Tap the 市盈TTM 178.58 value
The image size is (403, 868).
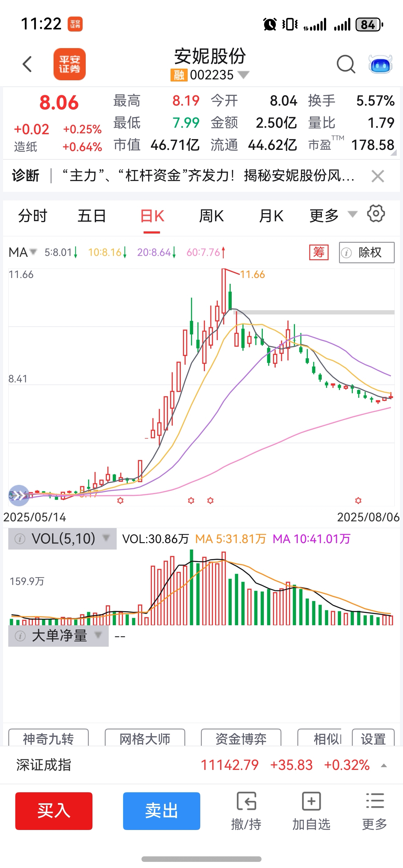(x=373, y=145)
